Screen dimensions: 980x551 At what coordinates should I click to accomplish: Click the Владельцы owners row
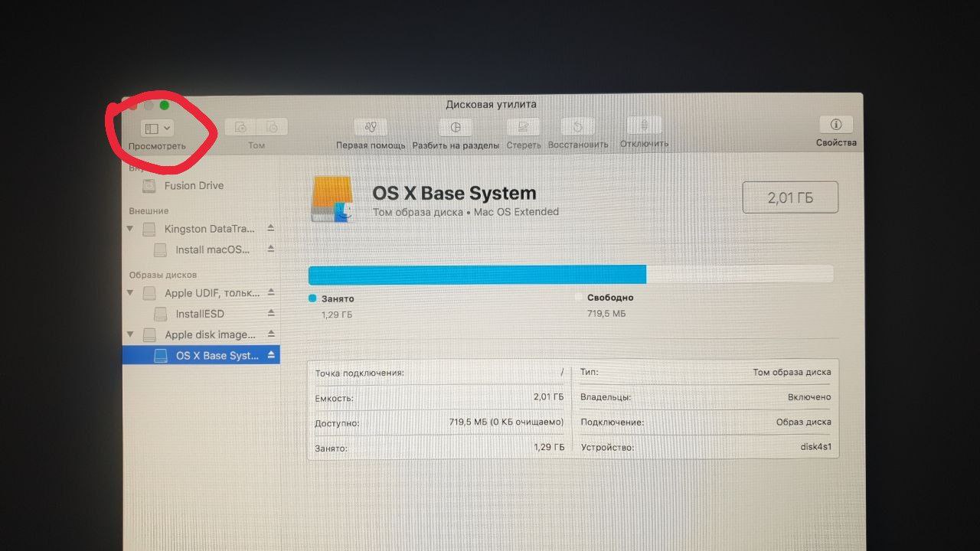(705, 397)
